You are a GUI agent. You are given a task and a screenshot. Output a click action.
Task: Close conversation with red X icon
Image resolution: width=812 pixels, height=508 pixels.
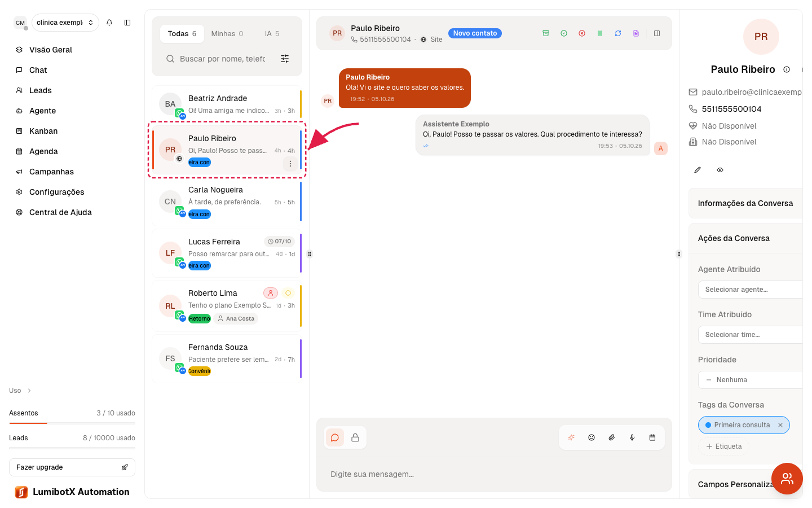[582, 33]
